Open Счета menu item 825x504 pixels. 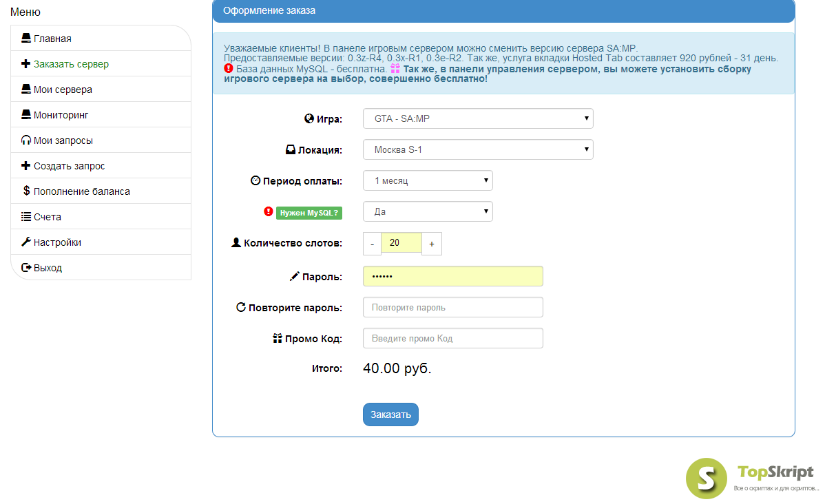(101, 216)
